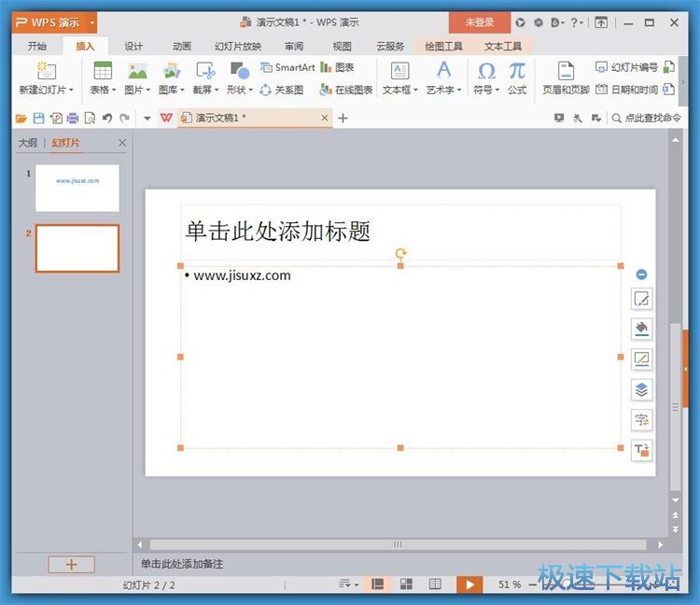Open the 大纲 outline panel tab
This screenshot has height=605, width=700.
[x=28, y=143]
